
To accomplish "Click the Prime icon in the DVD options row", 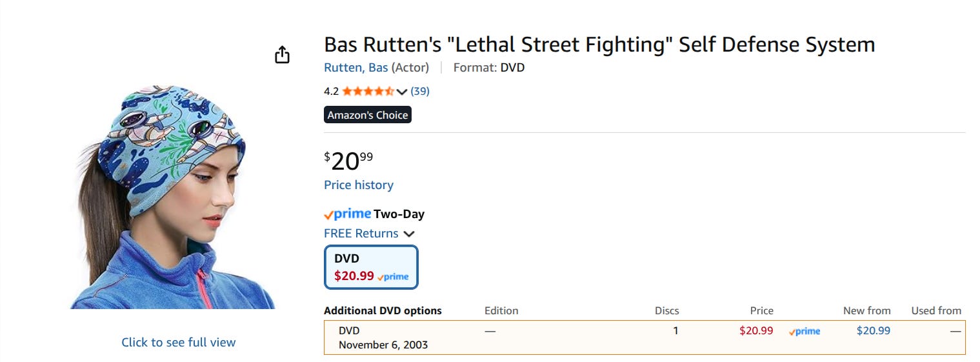I will (805, 331).
